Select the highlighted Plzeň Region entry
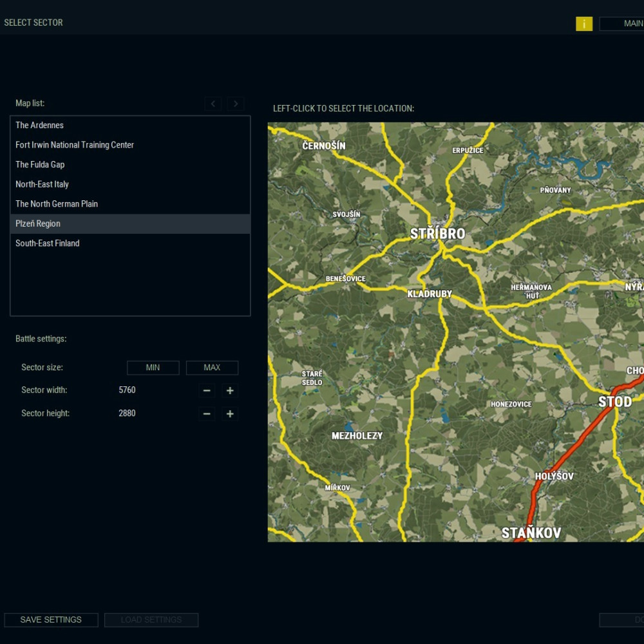Image resolution: width=644 pixels, height=644 pixels. (x=38, y=224)
